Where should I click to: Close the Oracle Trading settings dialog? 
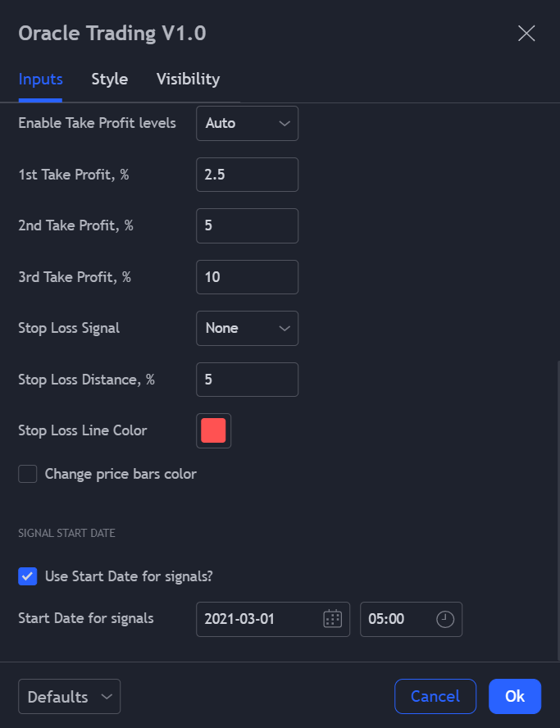click(526, 34)
